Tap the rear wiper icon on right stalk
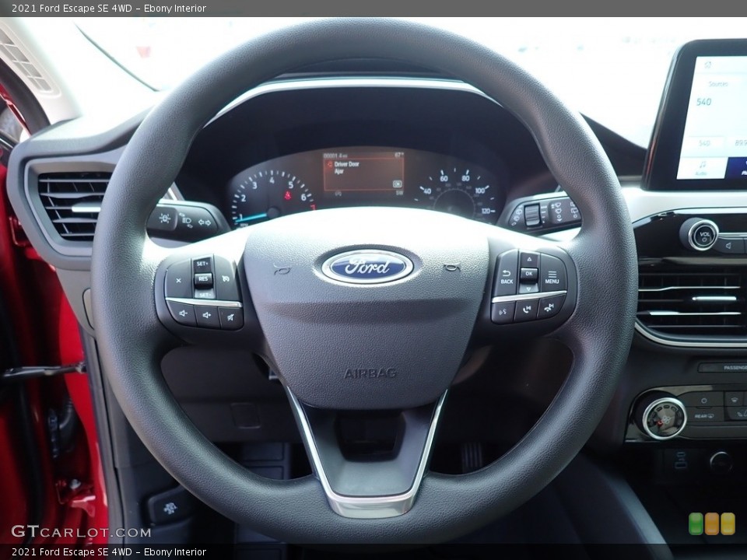 click(x=574, y=210)
